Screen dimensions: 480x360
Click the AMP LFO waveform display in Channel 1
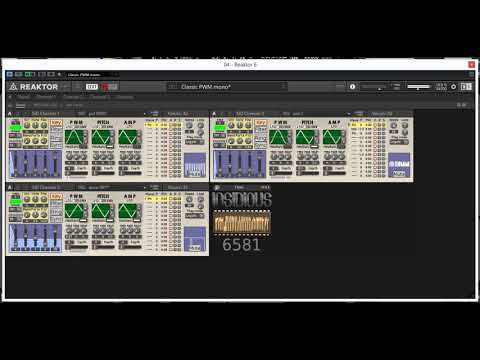point(128,137)
